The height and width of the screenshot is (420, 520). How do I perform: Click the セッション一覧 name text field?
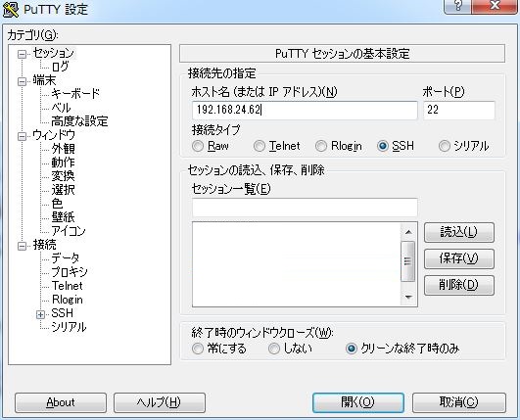point(305,208)
